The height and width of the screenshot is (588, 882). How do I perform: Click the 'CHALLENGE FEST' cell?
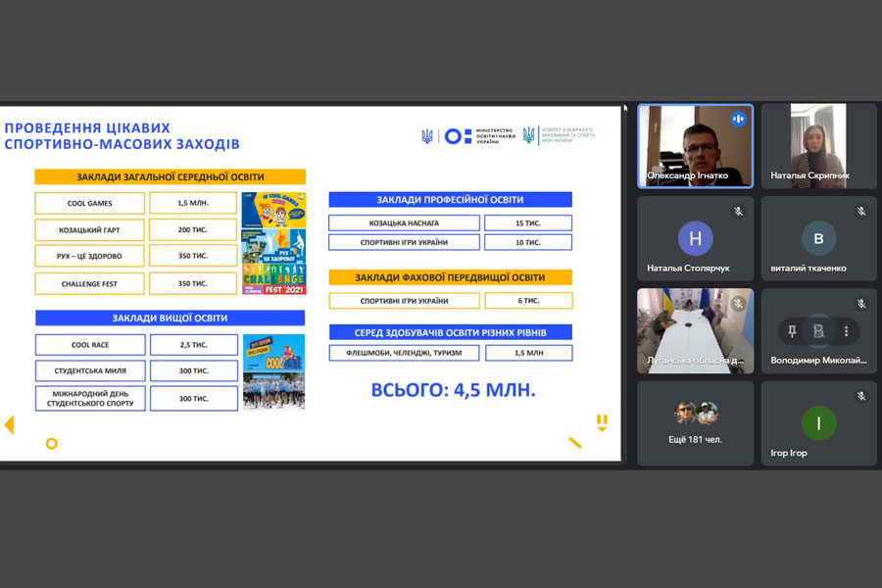point(89,284)
